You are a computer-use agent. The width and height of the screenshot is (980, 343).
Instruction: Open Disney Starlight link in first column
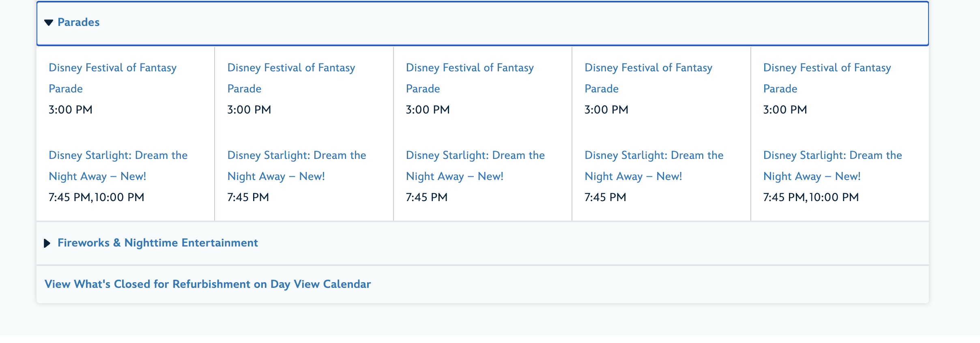click(x=118, y=155)
